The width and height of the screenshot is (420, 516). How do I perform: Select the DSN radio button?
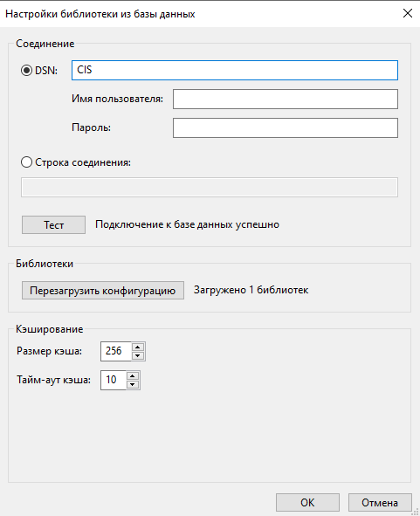27,70
